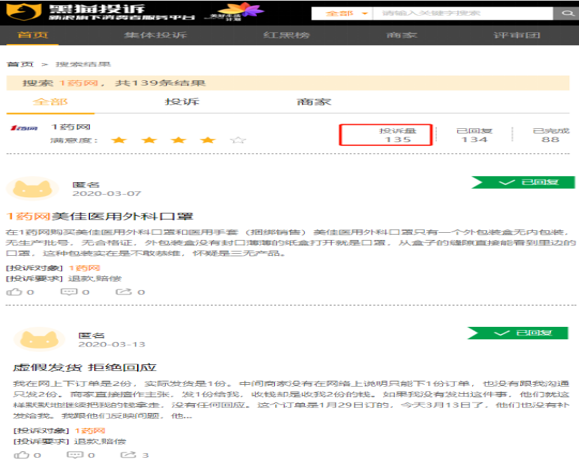The image size is (579, 461).
Task: Open the 全部 search category dropdown
Action: (x=342, y=14)
